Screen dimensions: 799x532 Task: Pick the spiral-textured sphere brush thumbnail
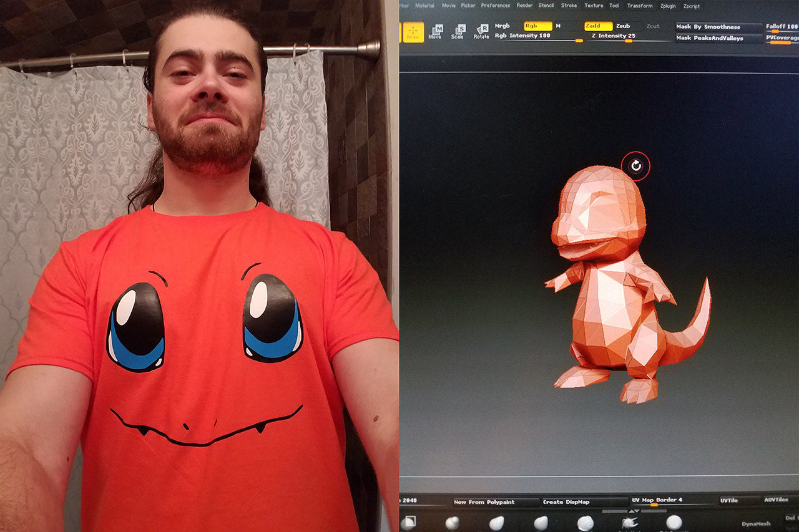(x=585, y=523)
